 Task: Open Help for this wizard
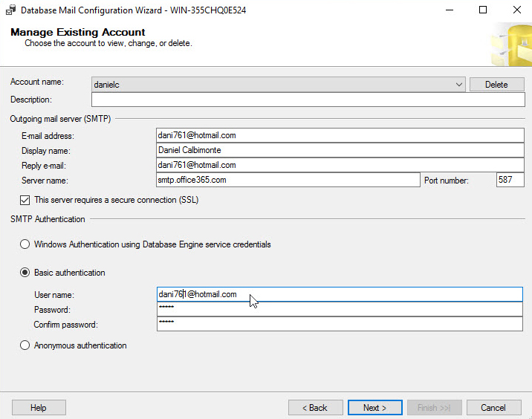[x=39, y=408]
